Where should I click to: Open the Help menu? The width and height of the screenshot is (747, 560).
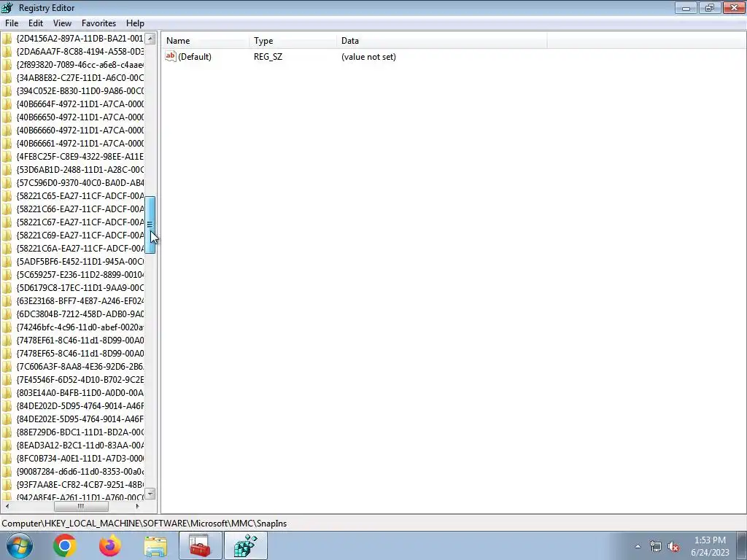pyautogui.click(x=135, y=23)
